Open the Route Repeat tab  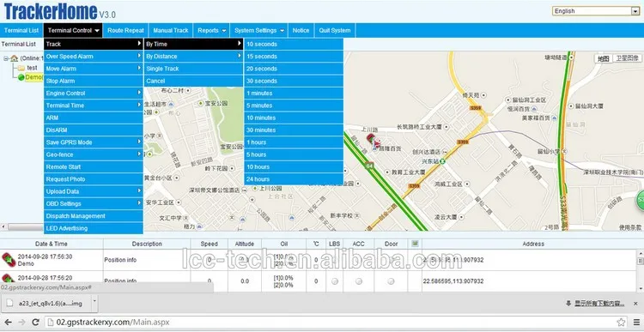pos(125,30)
